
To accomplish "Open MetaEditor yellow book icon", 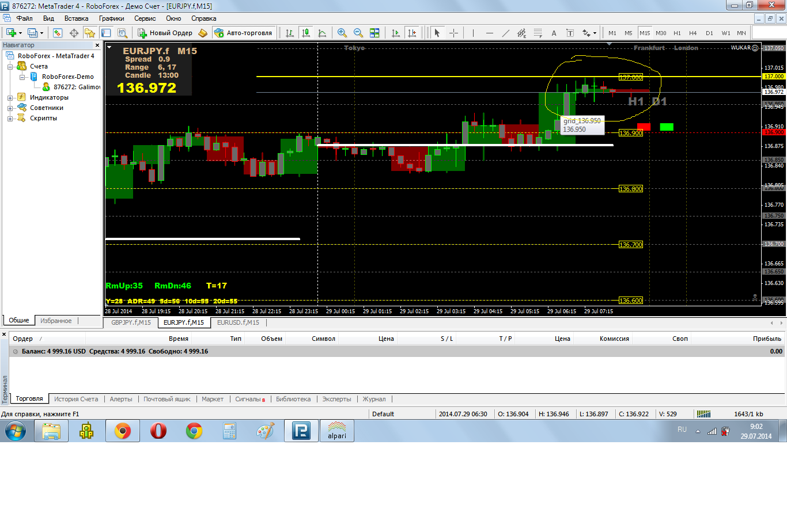I will 203,33.
